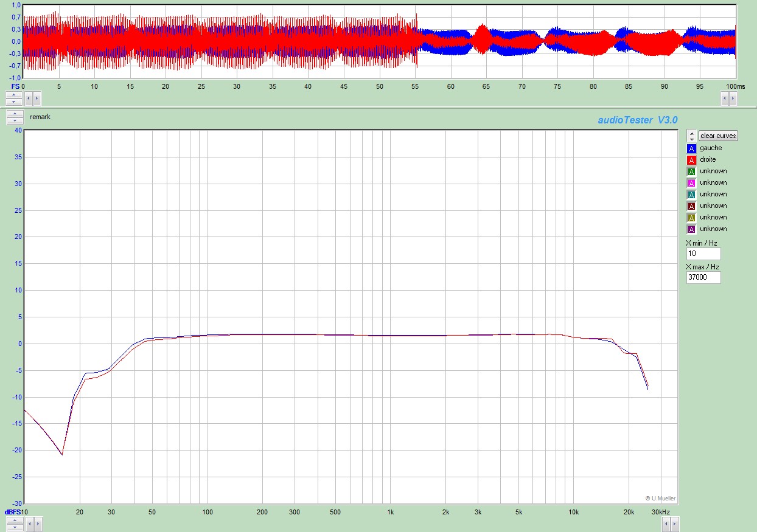Click the red 'droite' curve color button

pos(691,160)
